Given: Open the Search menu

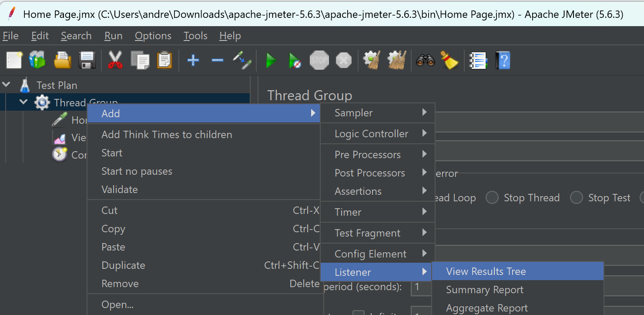Looking at the screenshot, I should click(x=76, y=36).
